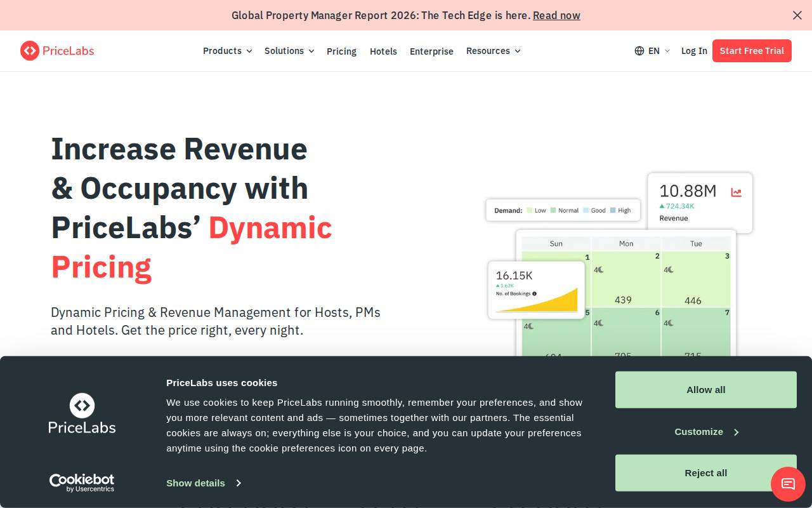The height and width of the screenshot is (508, 812).
Task: Open the Read now report link
Action: [556, 15]
